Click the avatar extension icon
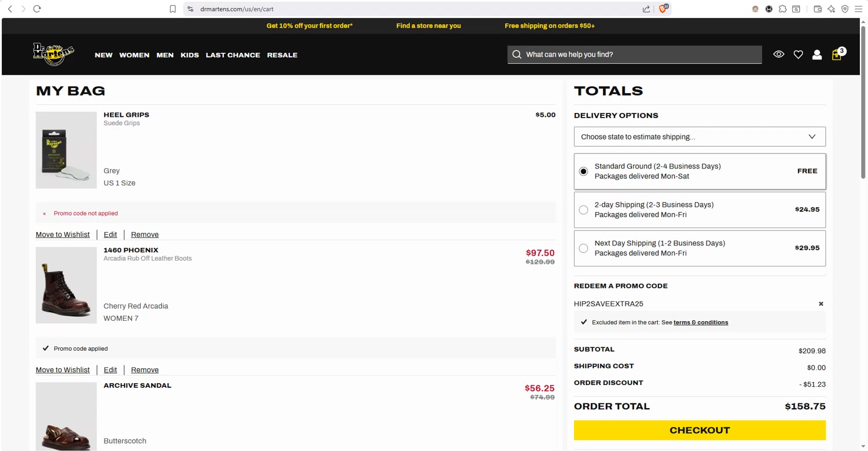Screen dimensions: 868x451 point(755,9)
